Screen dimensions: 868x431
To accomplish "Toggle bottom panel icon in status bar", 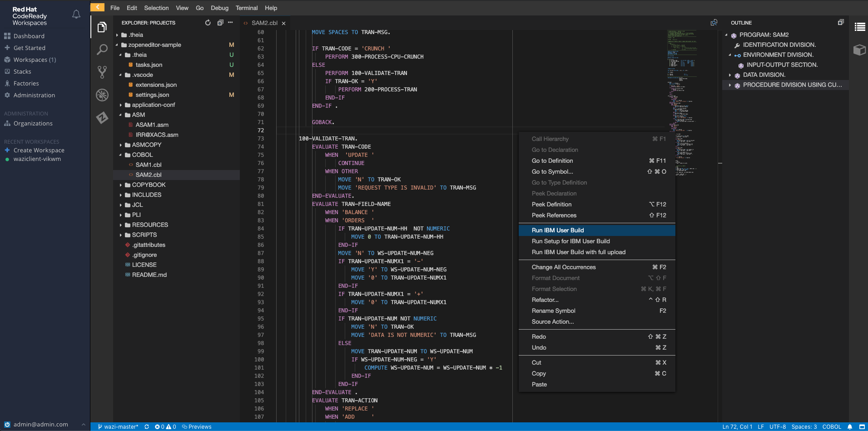I will click(x=862, y=427).
